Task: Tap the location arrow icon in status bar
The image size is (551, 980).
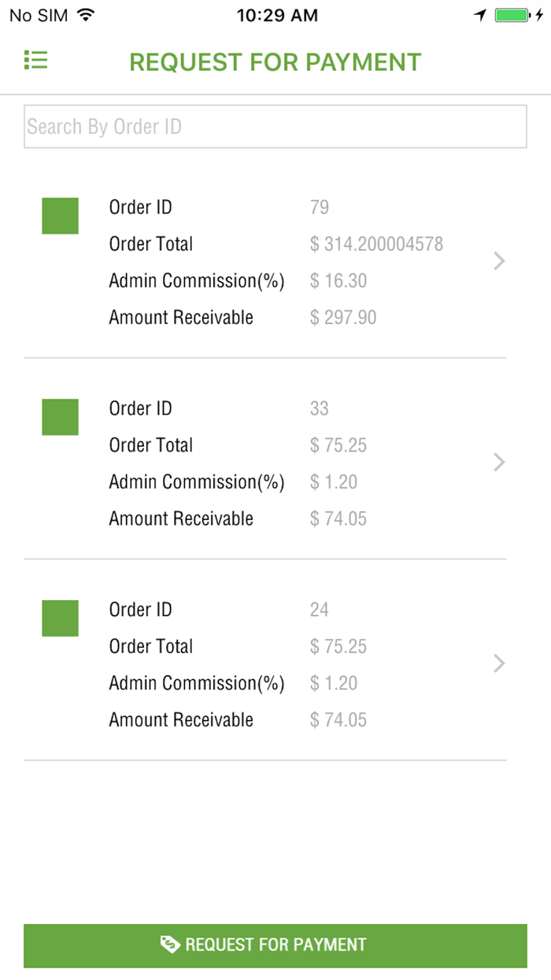Action: [x=479, y=14]
